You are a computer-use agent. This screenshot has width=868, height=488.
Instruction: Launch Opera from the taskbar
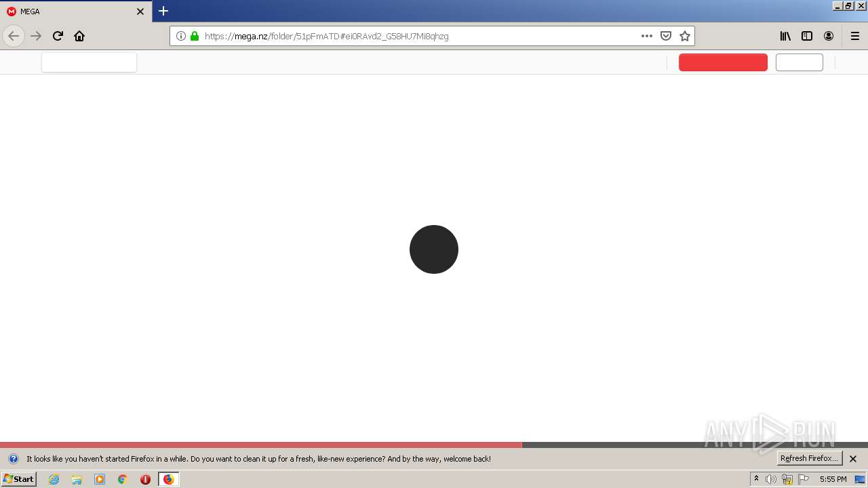click(x=145, y=479)
